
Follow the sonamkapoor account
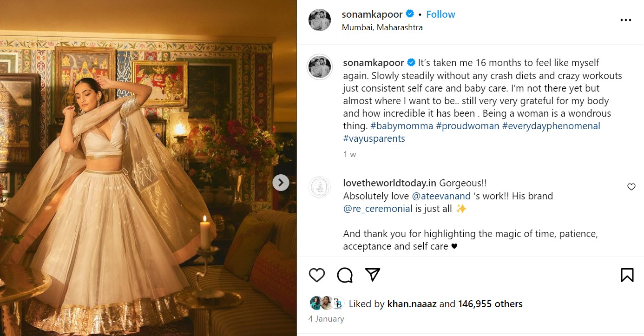440,14
